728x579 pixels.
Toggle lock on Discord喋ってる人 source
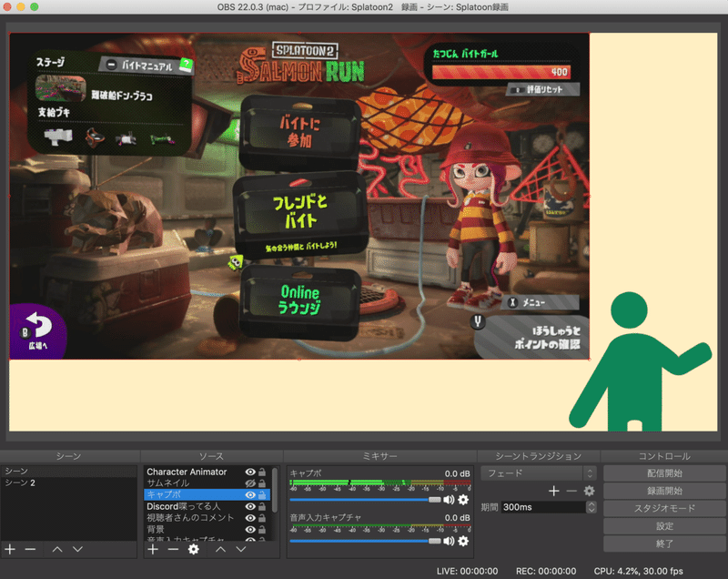[x=262, y=506]
